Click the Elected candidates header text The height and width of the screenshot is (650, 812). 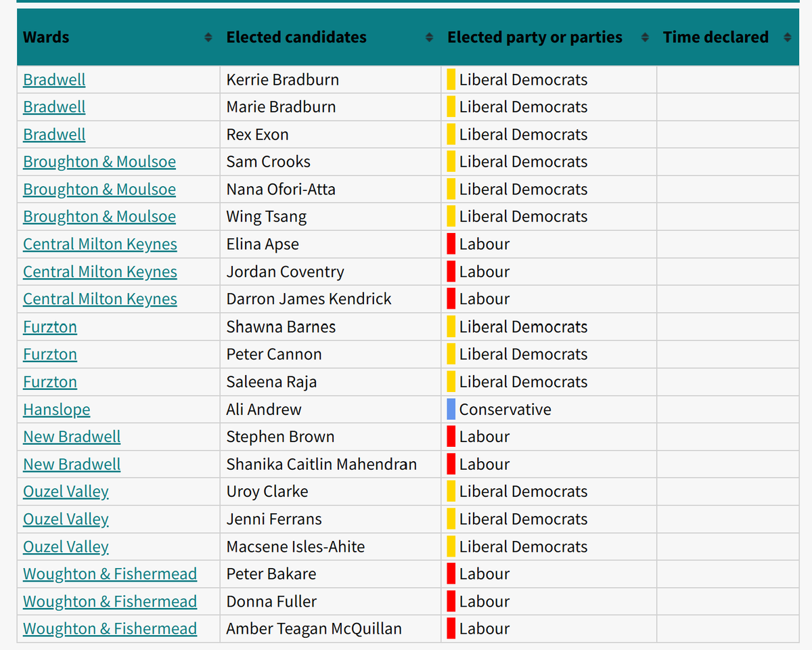coord(296,37)
